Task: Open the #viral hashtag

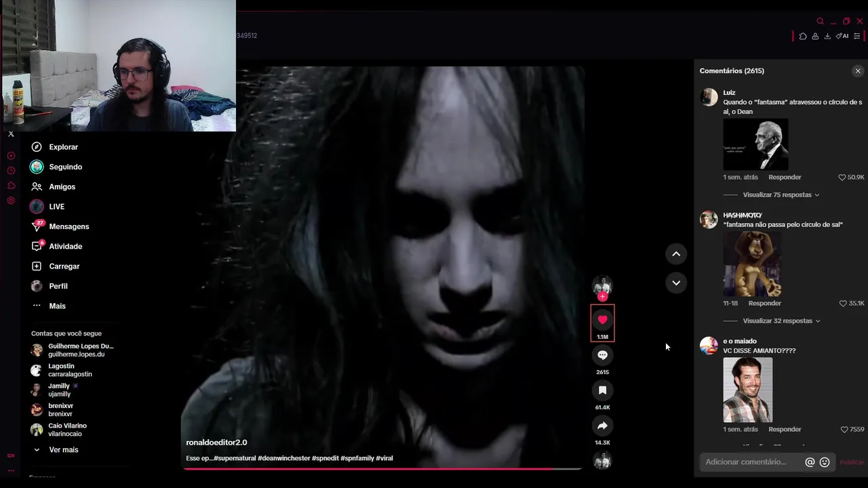Action: 384,458
